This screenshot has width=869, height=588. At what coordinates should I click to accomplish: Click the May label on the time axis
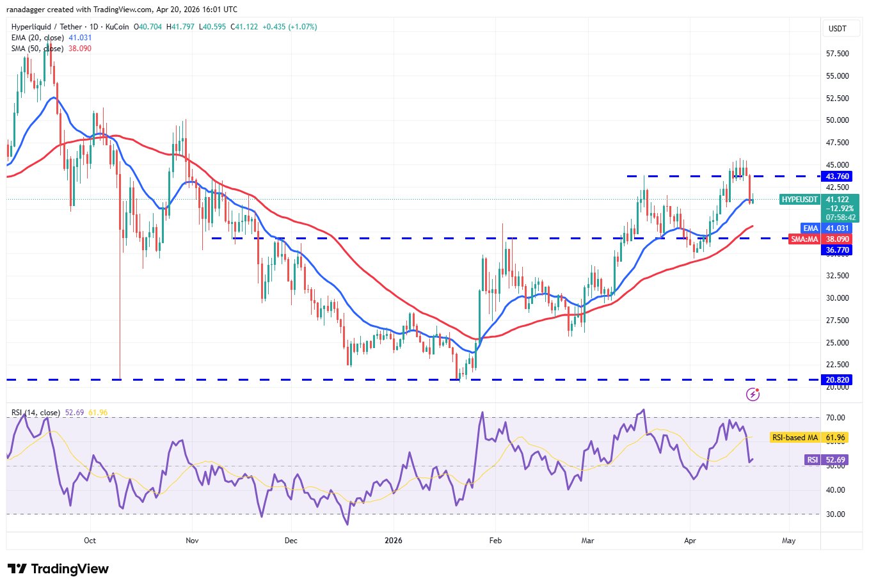[789, 541]
